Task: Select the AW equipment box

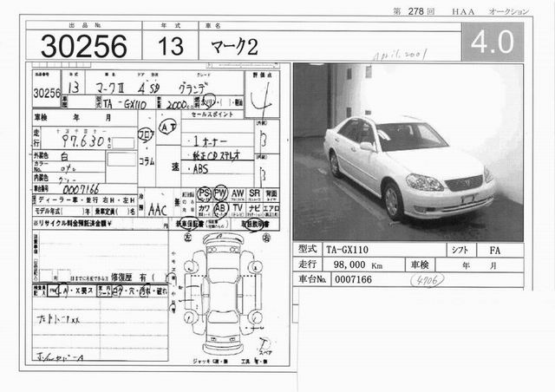Action: coord(238,195)
